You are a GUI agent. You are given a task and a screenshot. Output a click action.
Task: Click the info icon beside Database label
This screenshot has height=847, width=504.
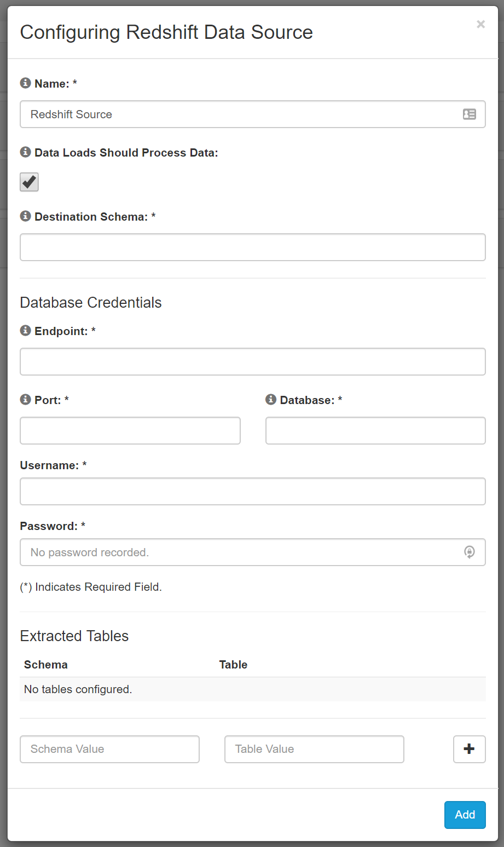[x=271, y=400]
